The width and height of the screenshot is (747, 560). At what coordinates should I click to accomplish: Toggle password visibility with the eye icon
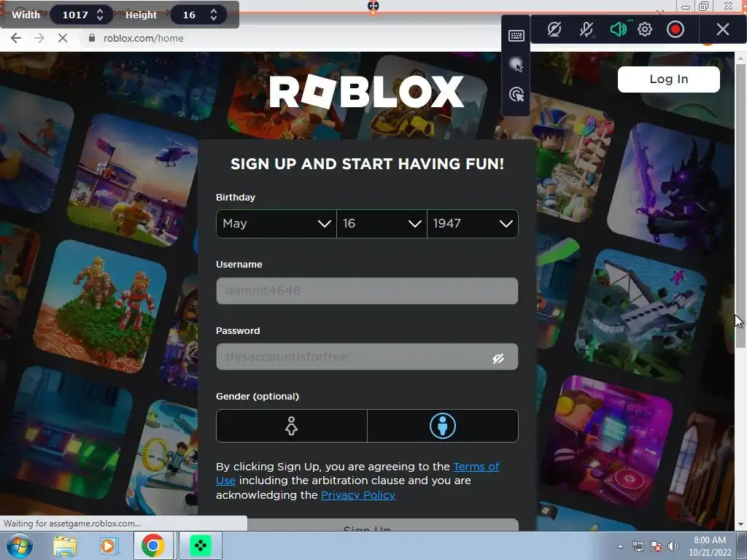pyautogui.click(x=498, y=358)
